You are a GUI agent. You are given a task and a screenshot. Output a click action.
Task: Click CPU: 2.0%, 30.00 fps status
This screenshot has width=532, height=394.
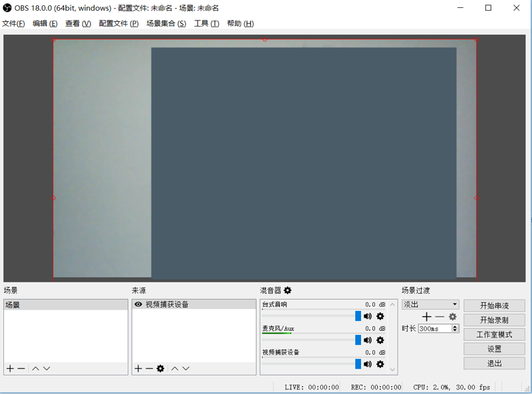pos(452,387)
